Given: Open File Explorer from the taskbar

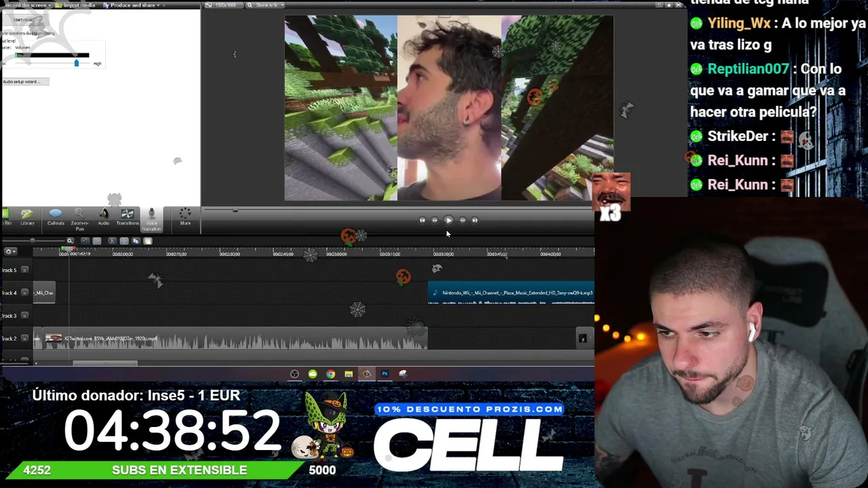Looking at the screenshot, I should 349,374.
